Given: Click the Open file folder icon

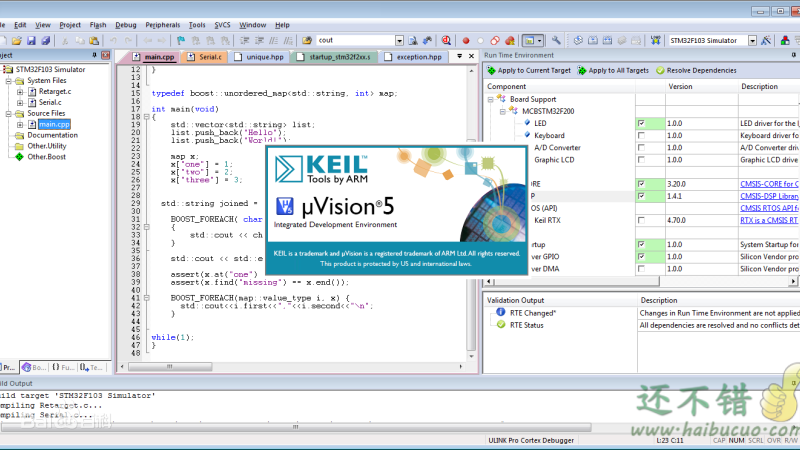Looking at the screenshot, I should pos(18,40).
